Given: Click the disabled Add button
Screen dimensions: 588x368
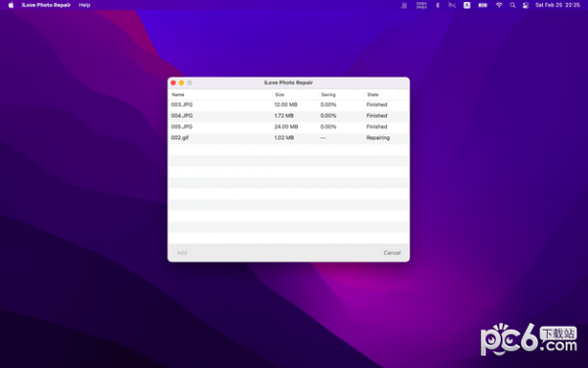Looking at the screenshot, I should tap(182, 253).
